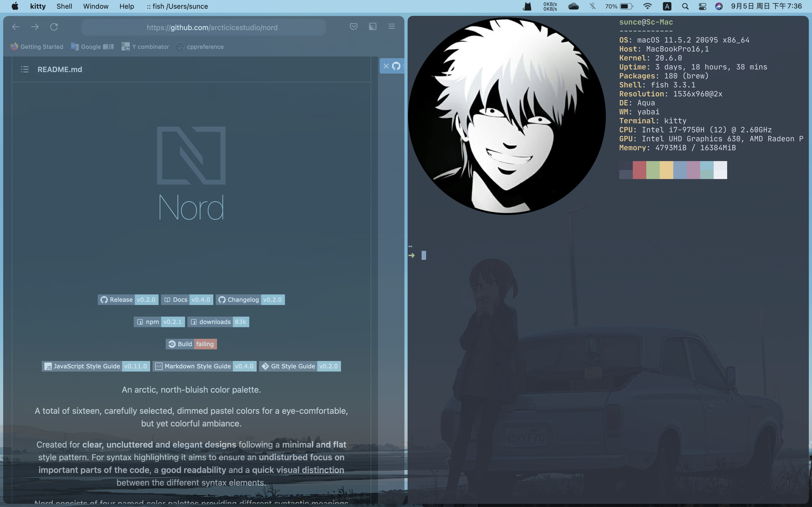This screenshot has height=507, width=812.
Task: Open the Apple menu
Action: 15,6
